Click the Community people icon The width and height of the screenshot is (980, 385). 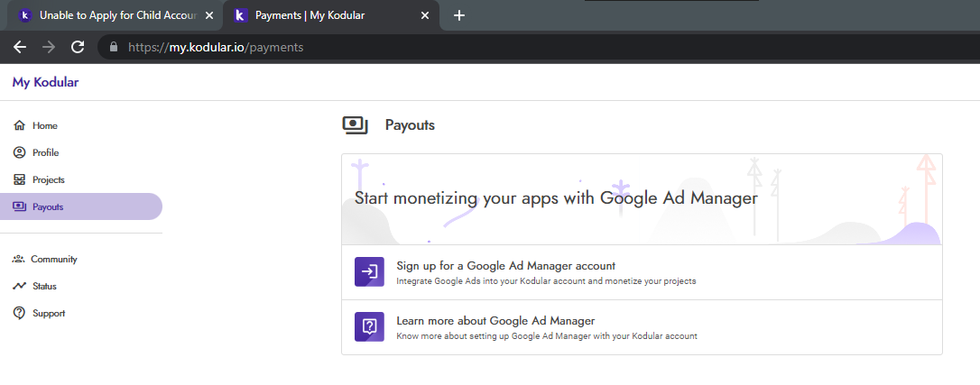pos(19,259)
